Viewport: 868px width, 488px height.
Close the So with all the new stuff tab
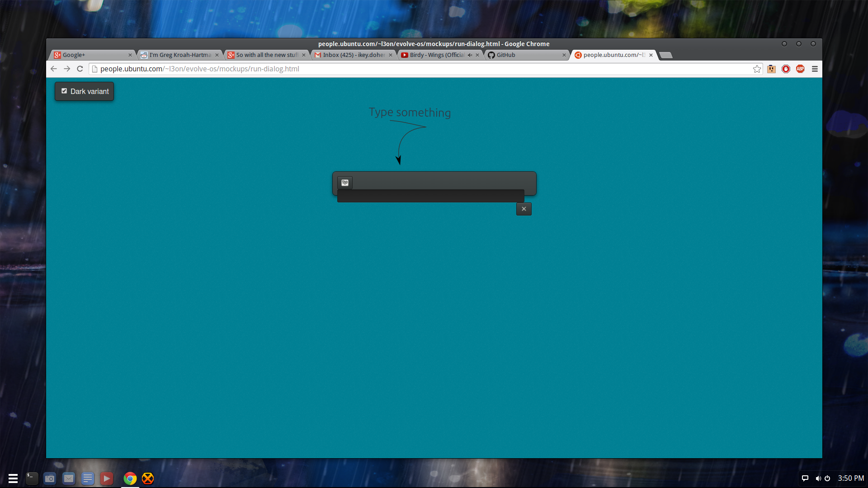(304, 55)
